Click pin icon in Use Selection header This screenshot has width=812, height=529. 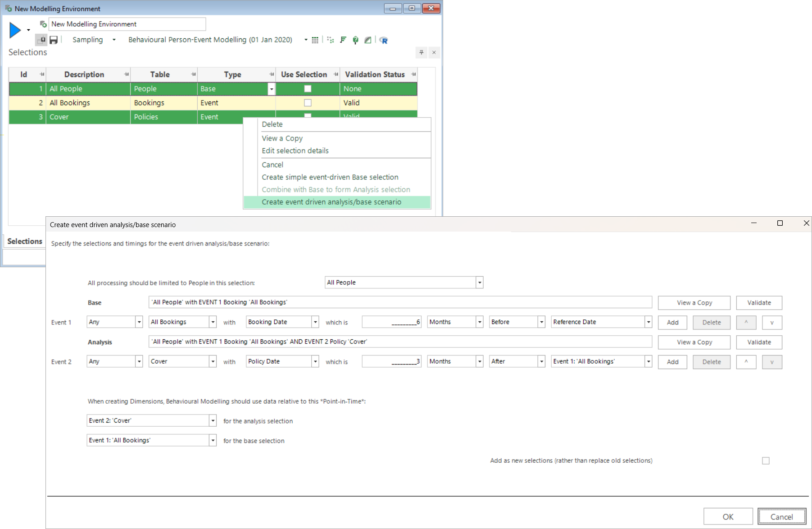pyautogui.click(x=336, y=74)
